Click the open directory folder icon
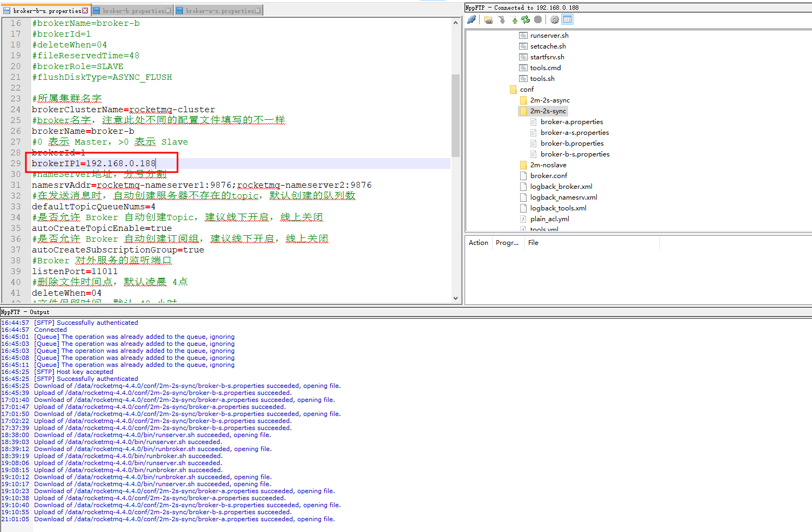This screenshot has height=532, width=812. pos(488,19)
